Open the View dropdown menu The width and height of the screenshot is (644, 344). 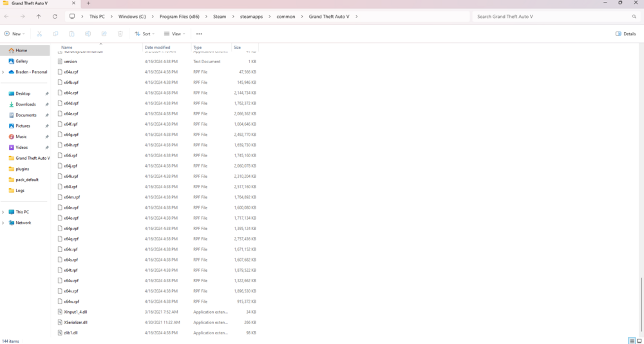(x=175, y=33)
